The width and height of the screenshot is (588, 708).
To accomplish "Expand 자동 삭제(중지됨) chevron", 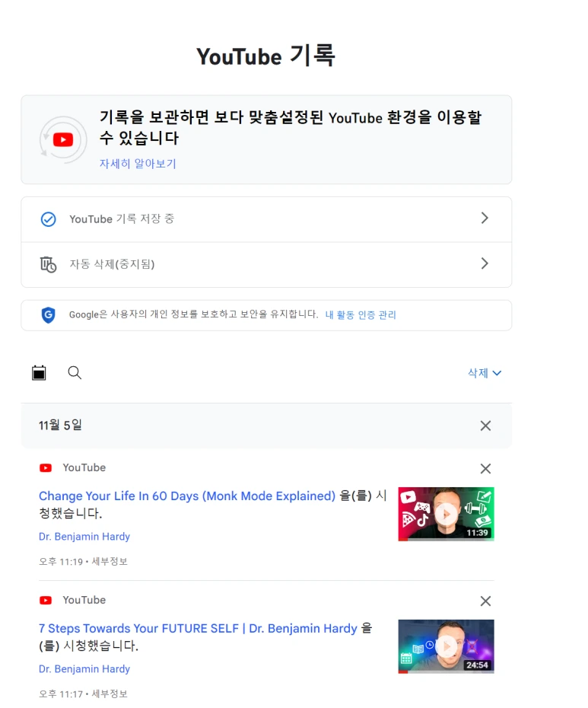I will [x=485, y=263].
